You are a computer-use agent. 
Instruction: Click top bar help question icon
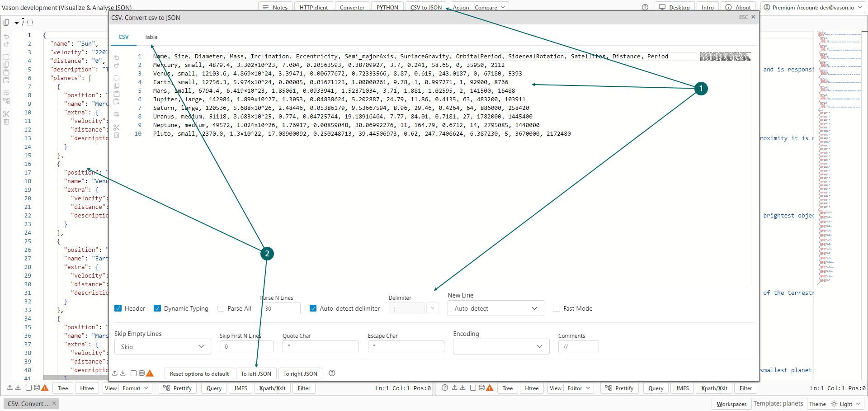645,7
